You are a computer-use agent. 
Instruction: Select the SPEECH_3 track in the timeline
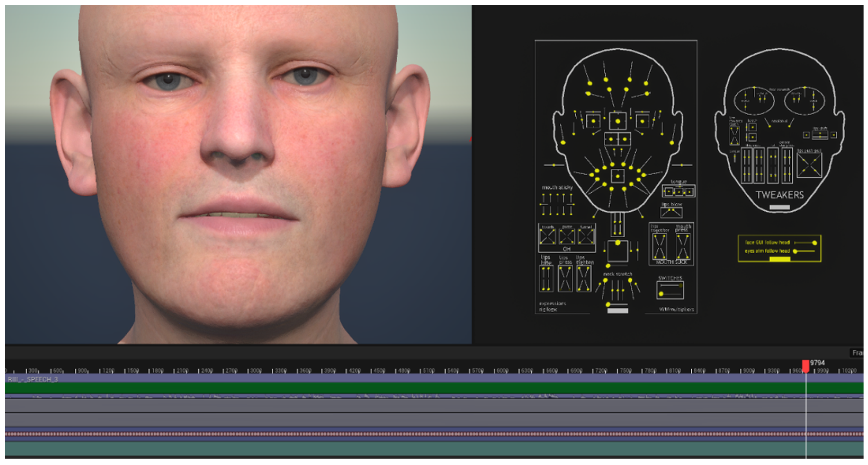(33, 379)
